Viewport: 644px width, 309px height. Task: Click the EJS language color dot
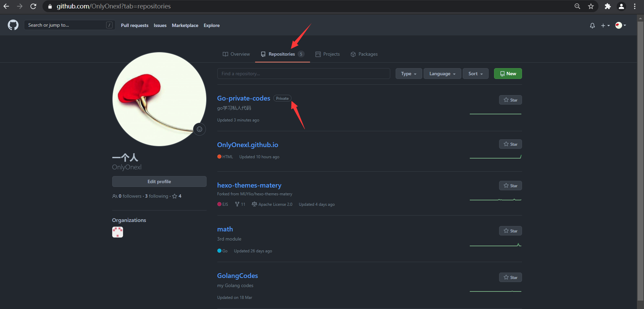click(219, 204)
